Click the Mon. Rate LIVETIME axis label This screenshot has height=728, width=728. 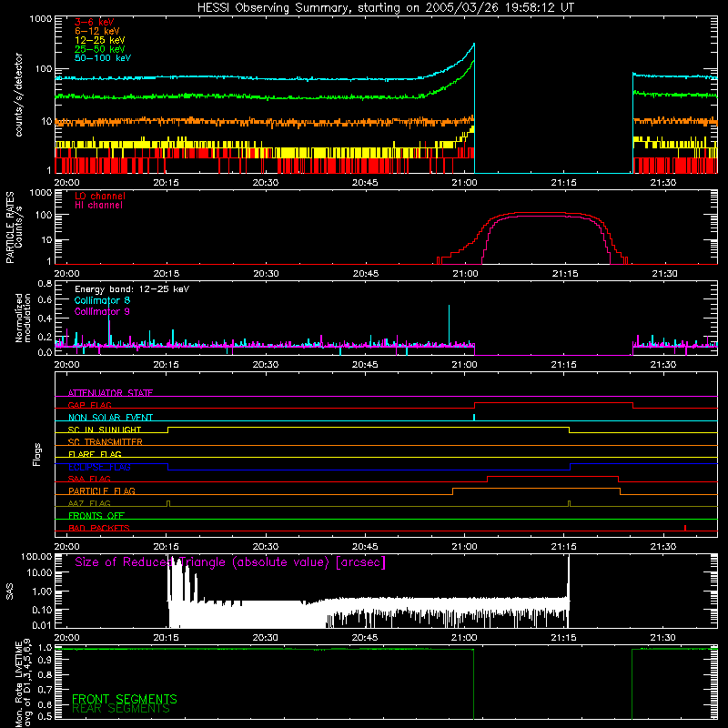(23, 683)
